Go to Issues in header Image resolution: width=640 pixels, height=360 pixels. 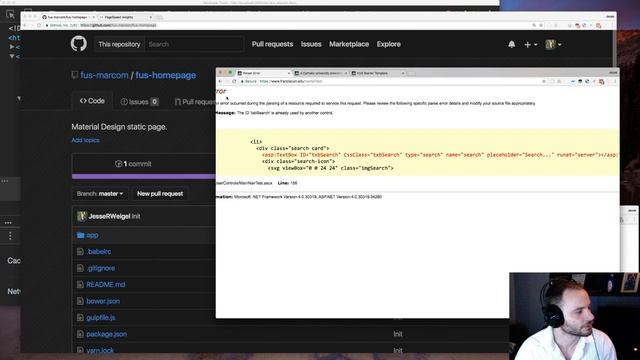pyautogui.click(x=311, y=44)
